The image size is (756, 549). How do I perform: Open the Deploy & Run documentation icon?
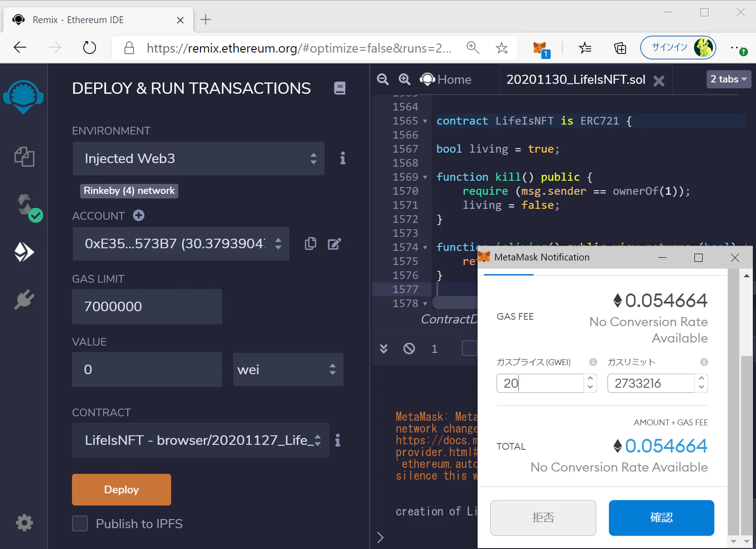(340, 88)
